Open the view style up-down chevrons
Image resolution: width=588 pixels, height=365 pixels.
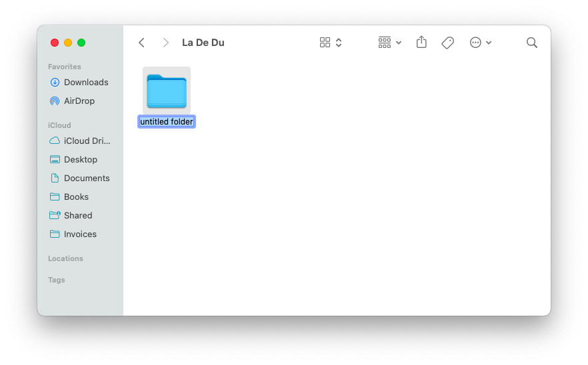coord(339,43)
